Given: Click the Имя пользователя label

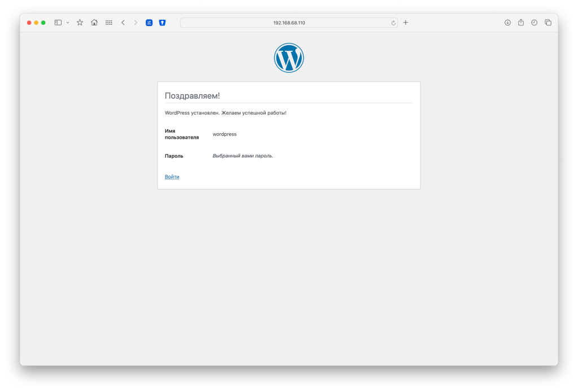Looking at the screenshot, I should pyautogui.click(x=182, y=134).
